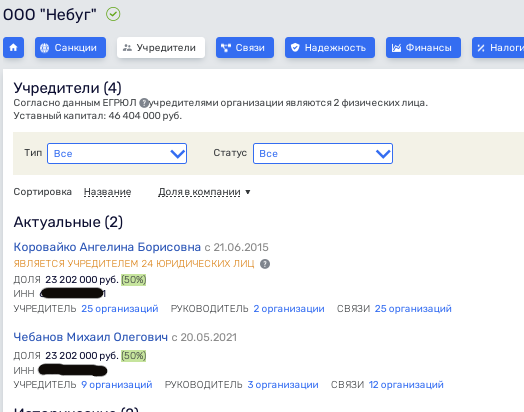Click Коровайко's 50% share badge

pyautogui.click(x=134, y=279)
